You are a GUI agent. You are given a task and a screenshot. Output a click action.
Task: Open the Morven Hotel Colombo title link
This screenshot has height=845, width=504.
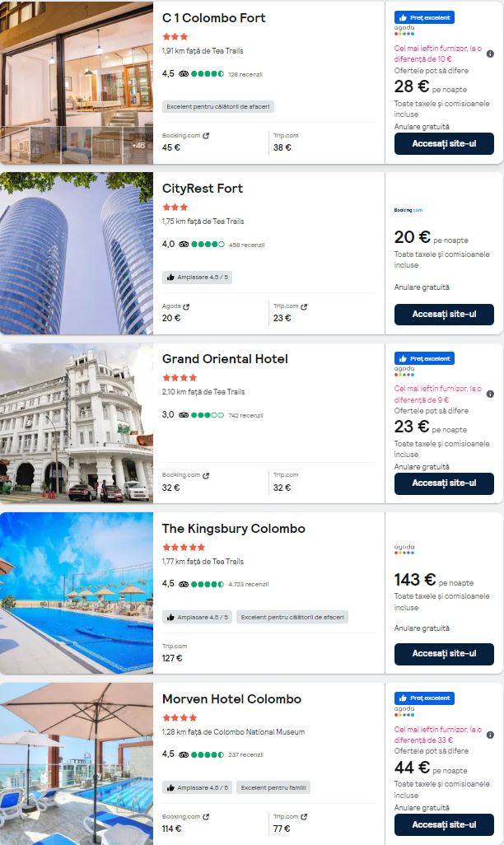click(x=231, y=699)
